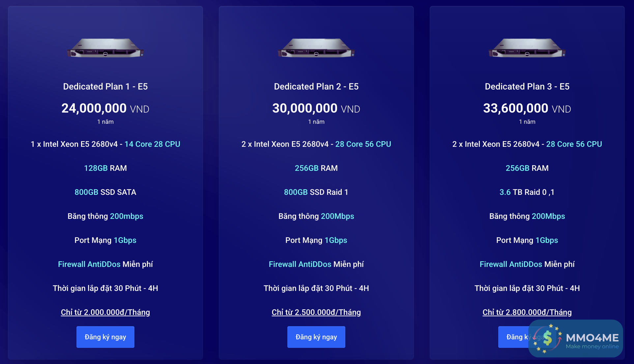Click the Plan 3 server image
This screenshot has height=364, width=634.
[527, 48]
